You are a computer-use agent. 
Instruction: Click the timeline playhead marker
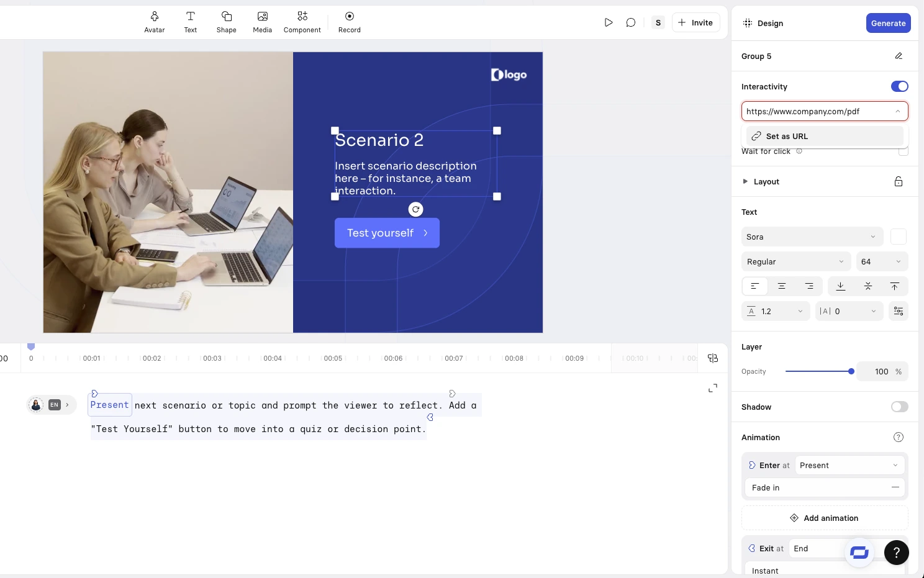pyautogui.click(x=31, y=346)
